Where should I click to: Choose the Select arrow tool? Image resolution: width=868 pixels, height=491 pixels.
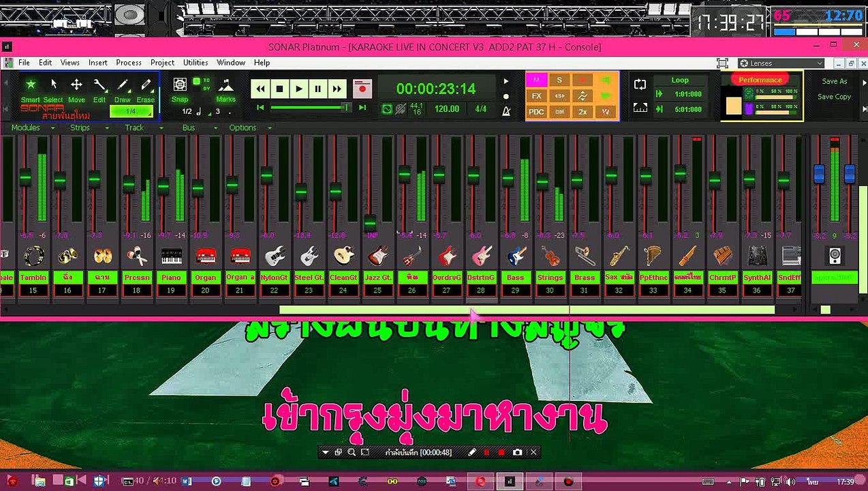(53, 89)
